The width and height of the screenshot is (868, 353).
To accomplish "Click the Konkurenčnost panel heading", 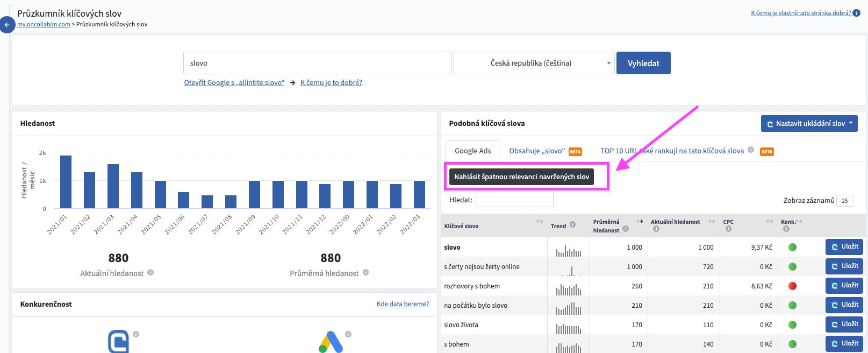I will tap(46, 304).
